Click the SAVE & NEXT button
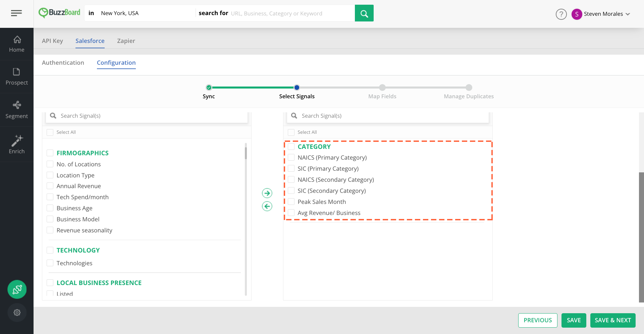Image resolution: width=644 pixels, height=334 pixels. 613,320
